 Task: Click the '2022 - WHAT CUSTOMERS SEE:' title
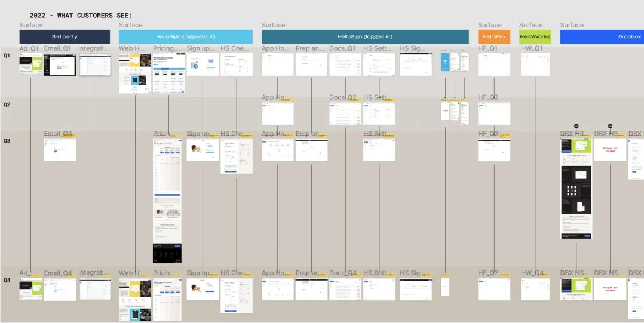click(x=81, y=15)
